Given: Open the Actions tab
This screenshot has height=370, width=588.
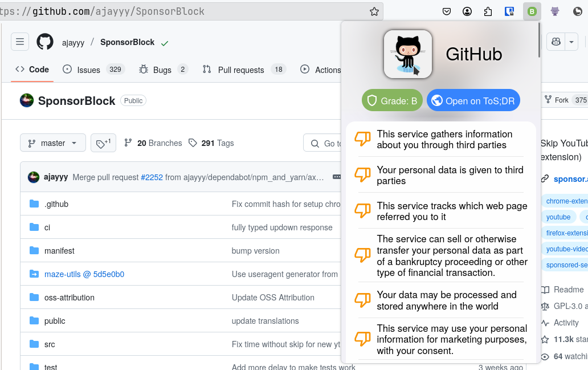Looking at the screenshot, I should [321, 70].
